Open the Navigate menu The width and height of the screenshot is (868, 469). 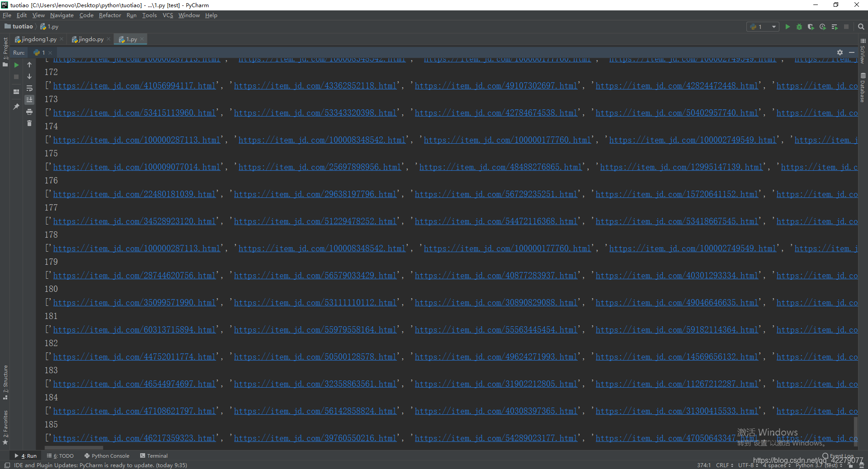(x=62, y=15)
